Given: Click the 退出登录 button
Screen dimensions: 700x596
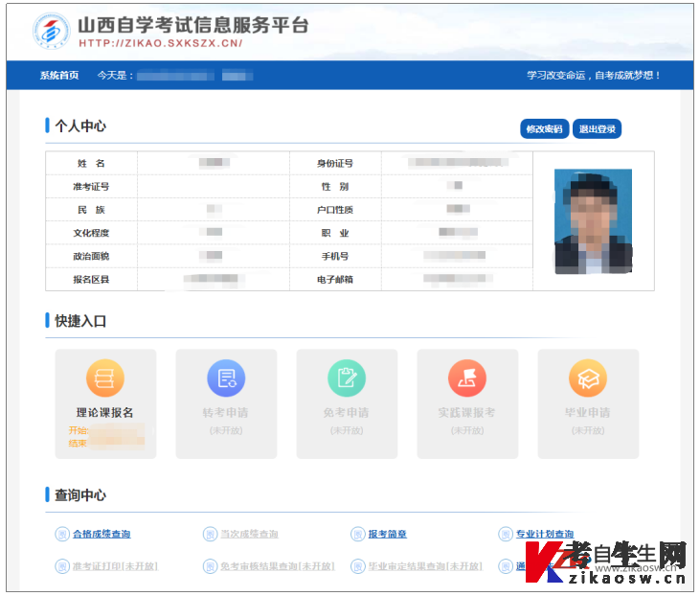Looking at the screenshot, I should 597,129.
